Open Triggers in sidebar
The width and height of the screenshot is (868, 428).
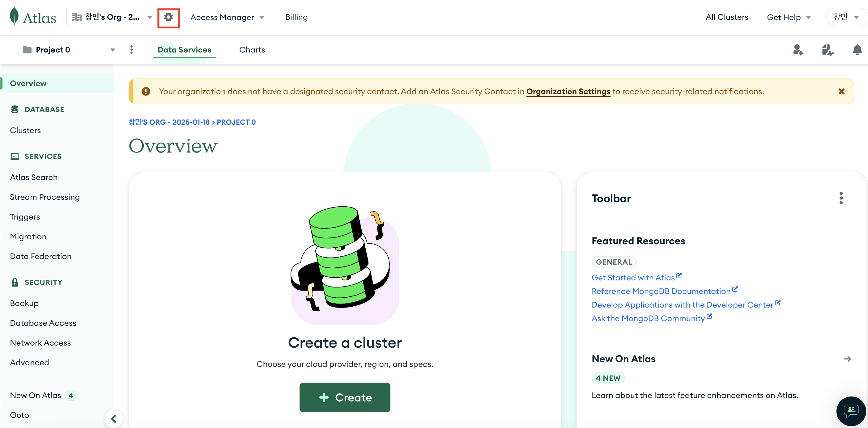point(25,217)
